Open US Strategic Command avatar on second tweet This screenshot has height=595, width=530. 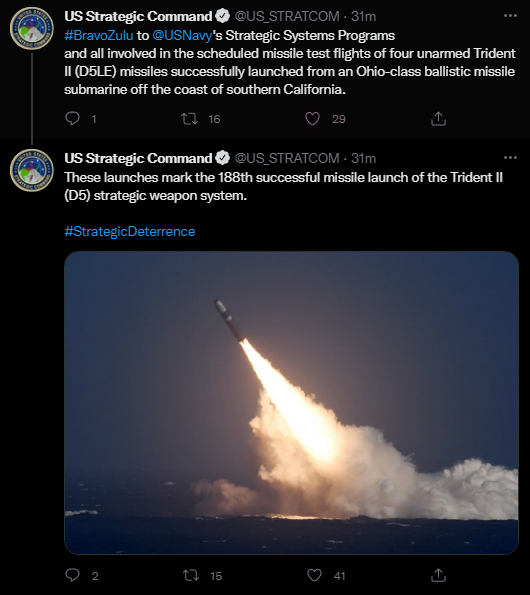(x=32, y=170)
